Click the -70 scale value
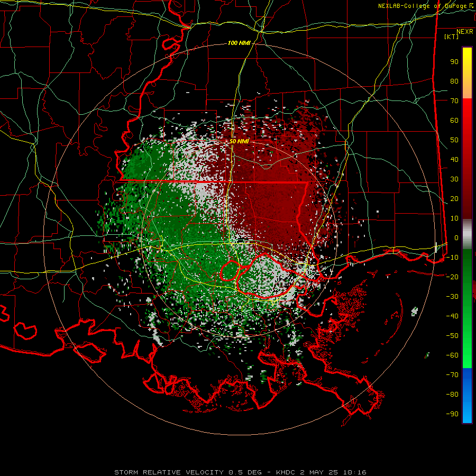476x476 pixels. coord(452,375)
